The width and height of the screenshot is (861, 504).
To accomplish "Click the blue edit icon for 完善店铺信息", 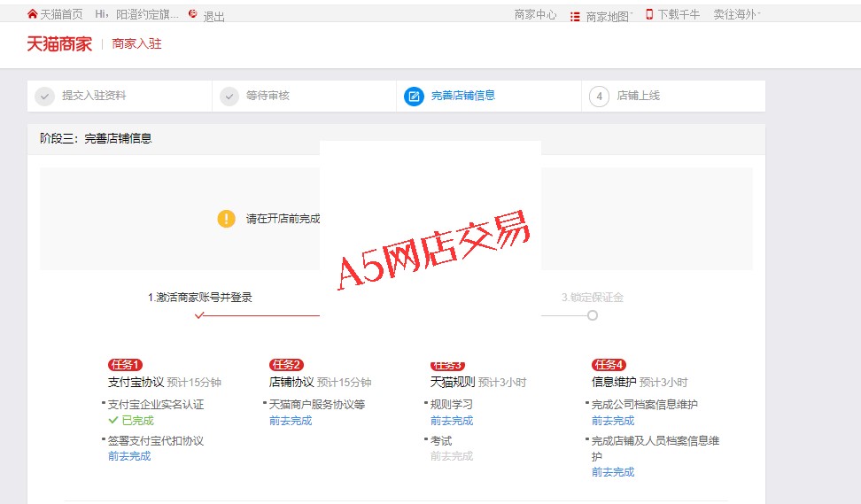I will tap(414, 97).
